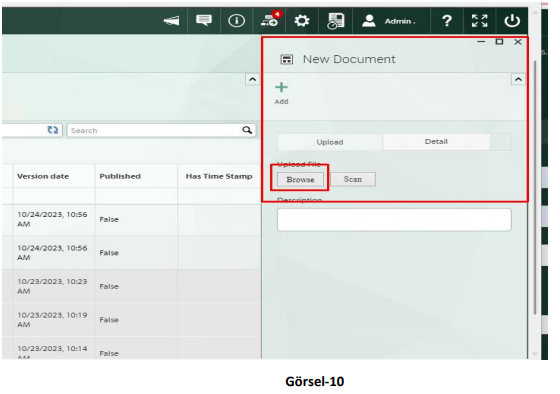The height and width of the screenshot is (394, 560).
Task: Click the filter cell under Version date
Action: [54, 196]
